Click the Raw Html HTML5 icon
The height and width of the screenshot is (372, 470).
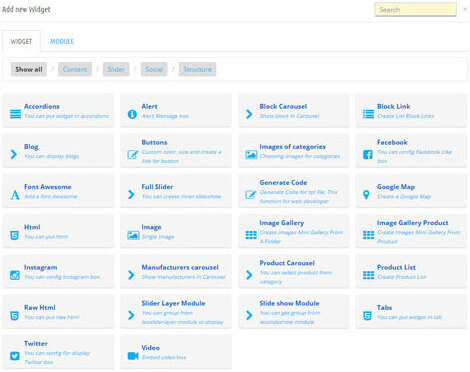[x=14, y=316]
